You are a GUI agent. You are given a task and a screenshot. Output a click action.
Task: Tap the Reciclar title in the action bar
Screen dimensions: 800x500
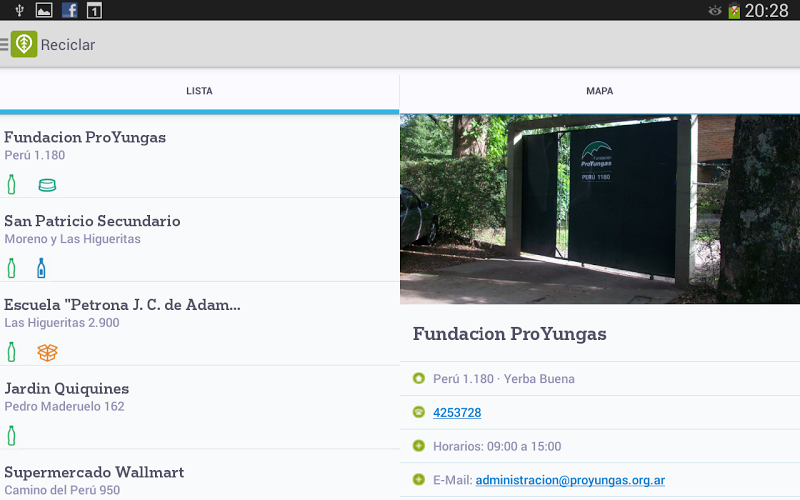(68, 45)
